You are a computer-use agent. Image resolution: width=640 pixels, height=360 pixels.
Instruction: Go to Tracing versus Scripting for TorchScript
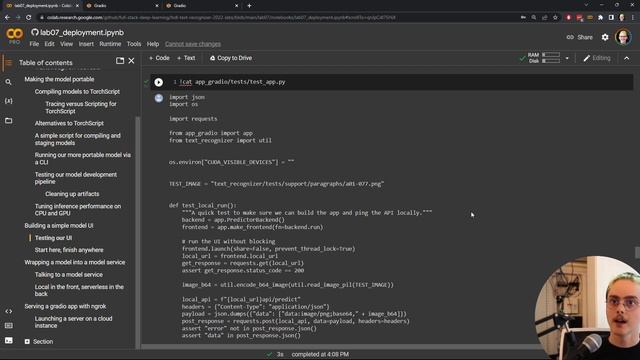(x=81, y=107)
